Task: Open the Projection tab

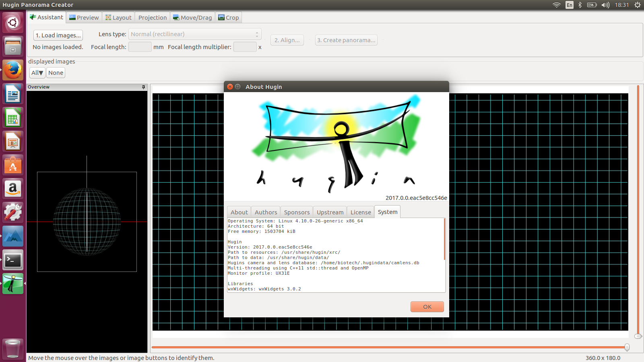Action: [x=153, y=18]
